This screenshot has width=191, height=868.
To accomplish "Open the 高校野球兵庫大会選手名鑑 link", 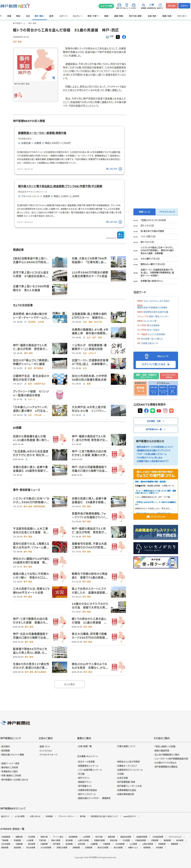I will tap(156, 312).
